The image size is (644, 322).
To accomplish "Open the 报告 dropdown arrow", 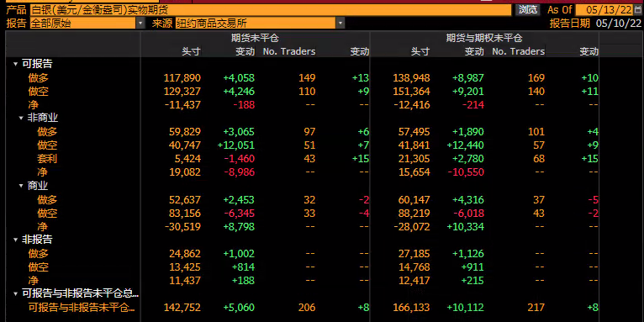I will [141, 24].
